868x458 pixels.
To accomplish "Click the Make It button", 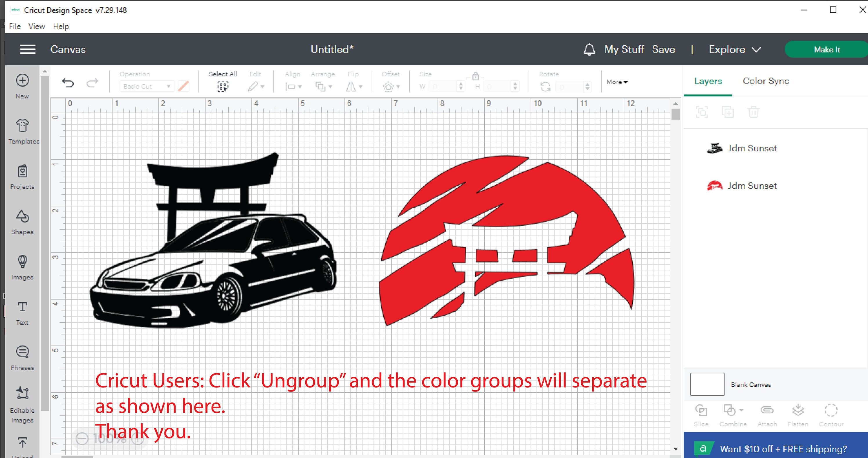I will [x=827, y=50].
